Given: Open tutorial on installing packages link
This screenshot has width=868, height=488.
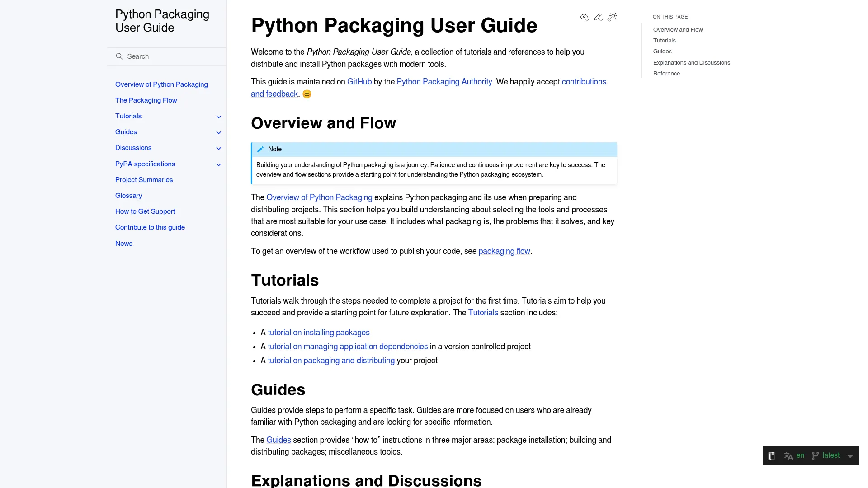Looking at the screenshot, I should [319, 333].
